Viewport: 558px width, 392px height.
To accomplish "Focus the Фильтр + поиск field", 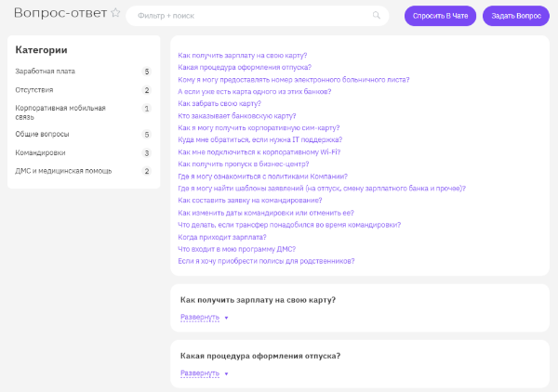I will (258, 16).
